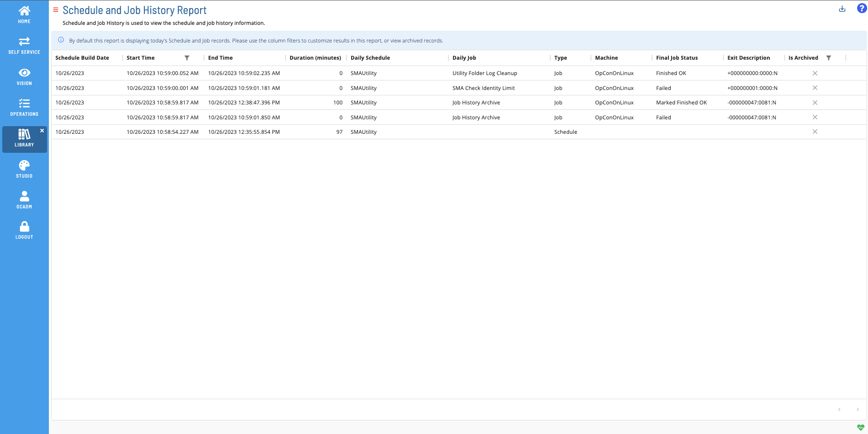Sort by Type column header
This screenshot has height=434, width=868.
[x=561, y=58]
